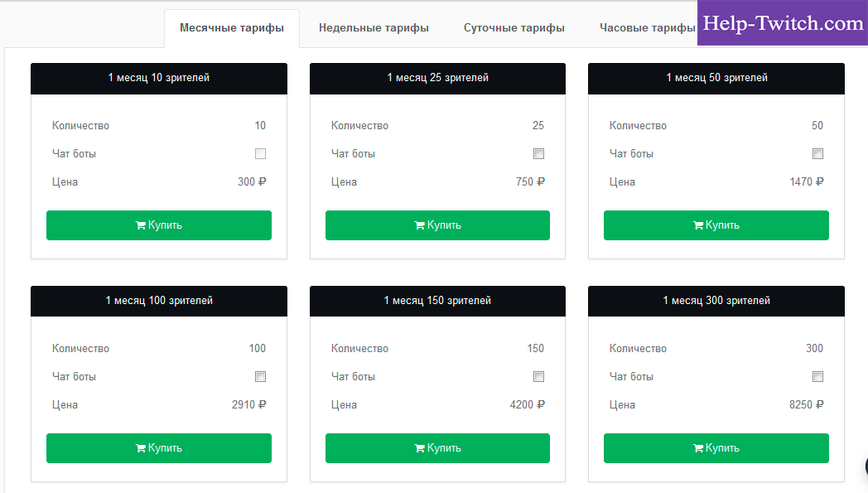Click the 1 месяц 50 зрителей header
The image size is (868, 493).
(716, 78)
